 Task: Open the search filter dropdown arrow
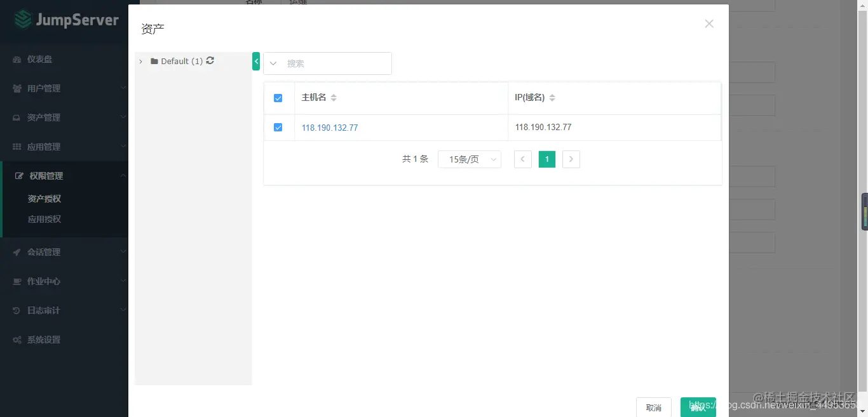(x=273, y=63)
